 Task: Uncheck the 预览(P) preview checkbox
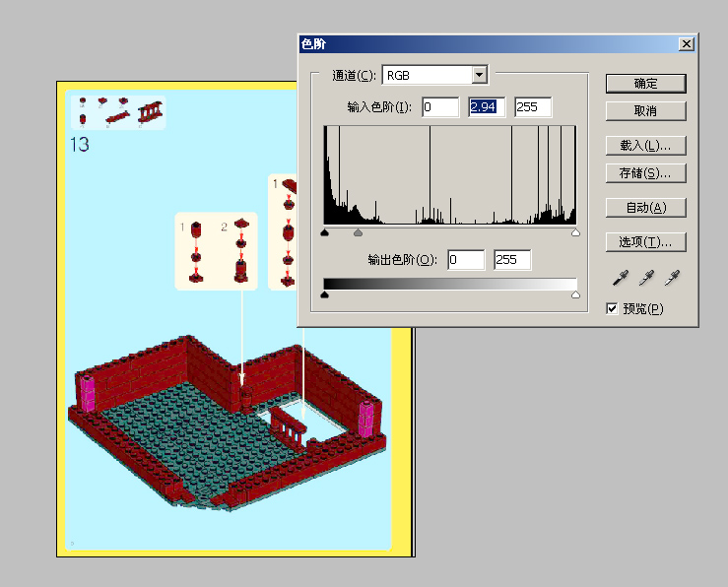pyautogui.click(x=612, y=308)
